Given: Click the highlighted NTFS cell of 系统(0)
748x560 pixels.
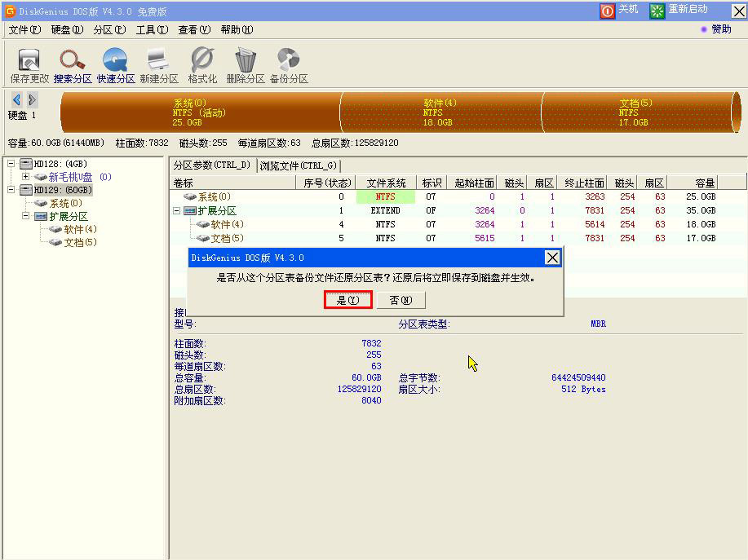Looking at the screenshot, I should [x=386, y=196].
